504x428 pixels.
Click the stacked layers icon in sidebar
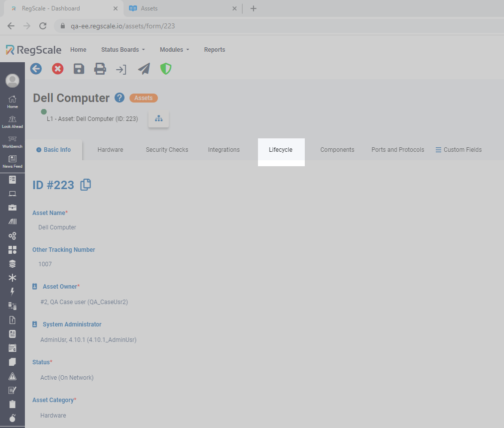pos(12,264)
